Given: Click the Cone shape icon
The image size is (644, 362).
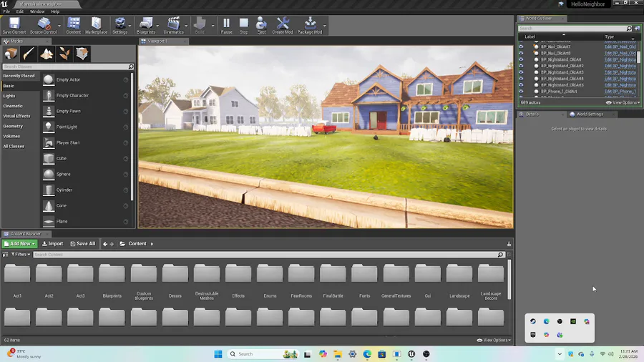Looking at the screenshot, I should [x=49, y=205].
